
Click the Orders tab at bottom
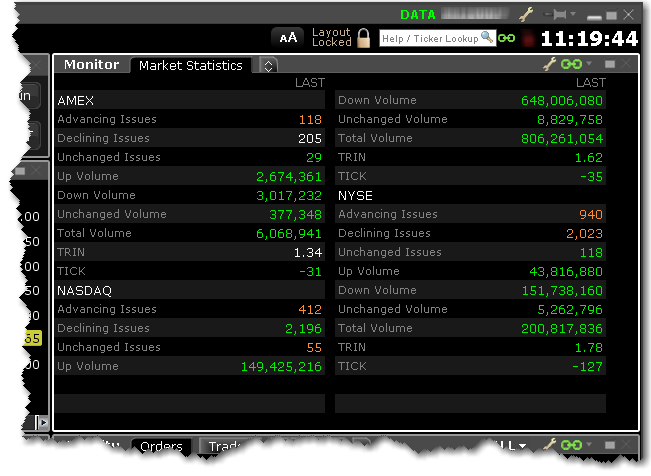pos(160,446)
